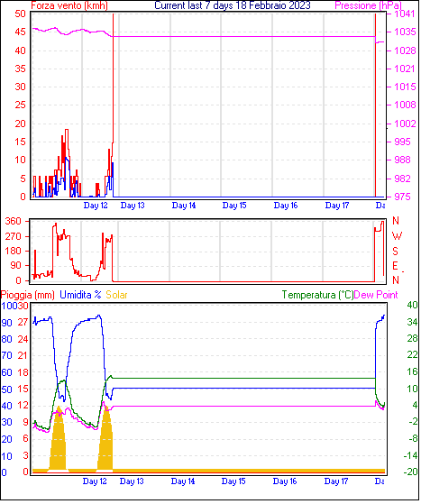Select the -20 temperature axis value
Image resolution: width=421 pixels, height=504 pixels.
[411, 472]
